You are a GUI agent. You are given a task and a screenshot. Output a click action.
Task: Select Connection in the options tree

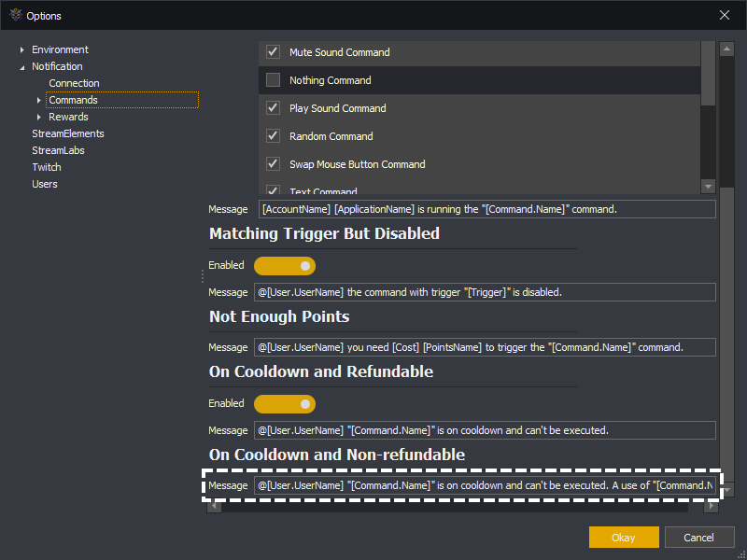coord(74,83)
